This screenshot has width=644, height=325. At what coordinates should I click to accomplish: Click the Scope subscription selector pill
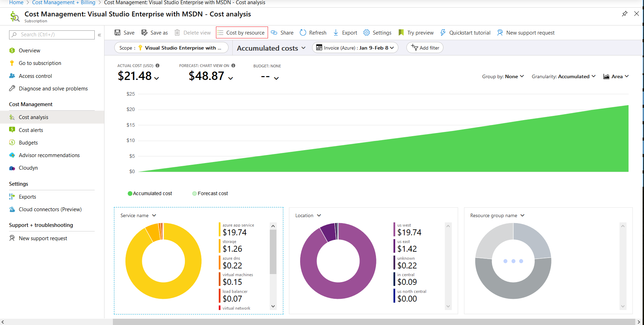[x=171, y=48]
